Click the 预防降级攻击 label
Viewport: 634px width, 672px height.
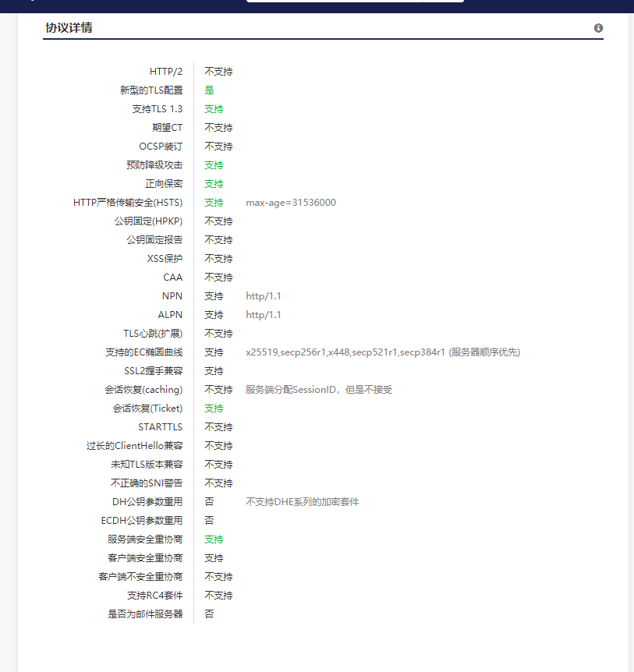tap(154, 165)
